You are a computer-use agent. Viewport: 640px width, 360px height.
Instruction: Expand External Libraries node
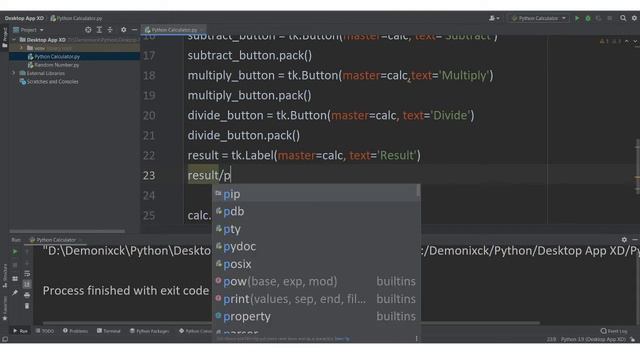click(x=14, y=73)
